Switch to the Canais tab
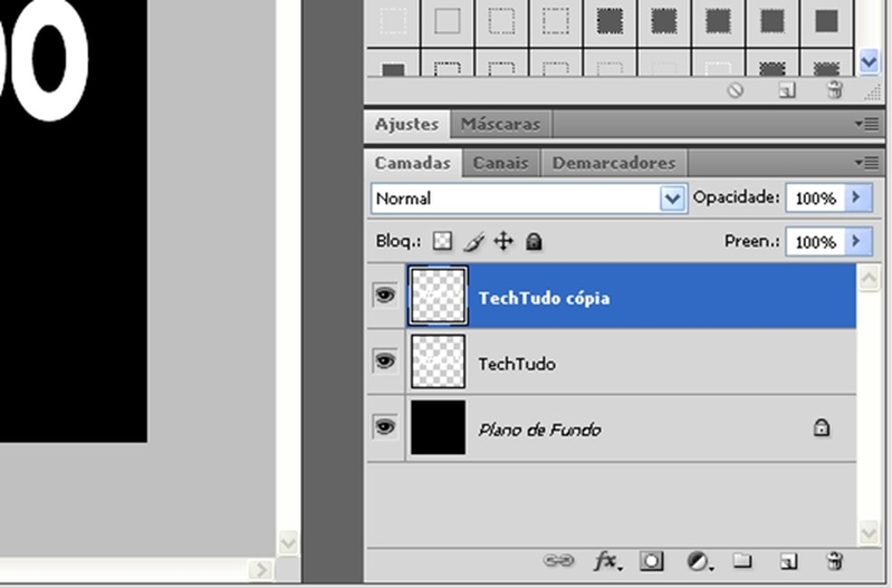This screenshot has width=892, height=588. coord(500,163)
